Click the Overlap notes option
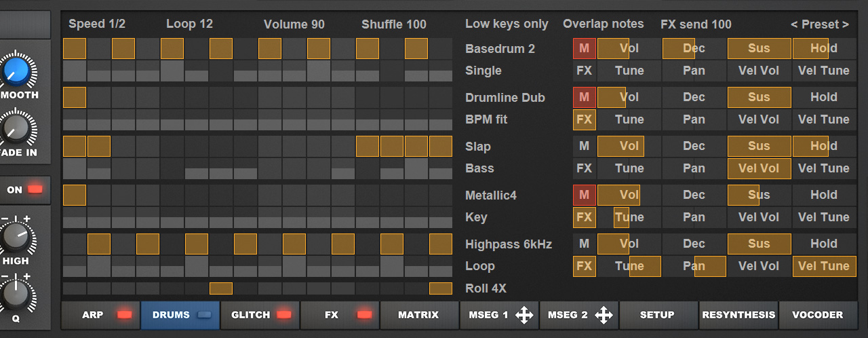The height and width of the screenshot is (338, 868). click(x=603, y=24)
